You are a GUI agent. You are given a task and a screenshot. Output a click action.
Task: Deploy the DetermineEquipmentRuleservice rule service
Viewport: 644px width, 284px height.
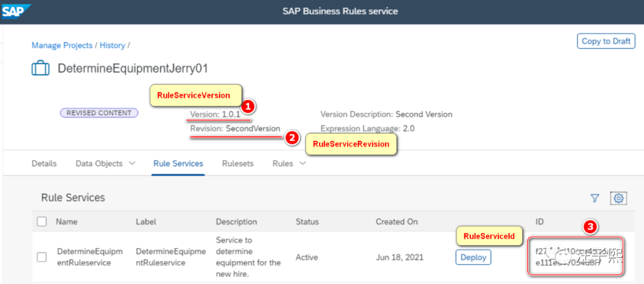pos(474,257)
